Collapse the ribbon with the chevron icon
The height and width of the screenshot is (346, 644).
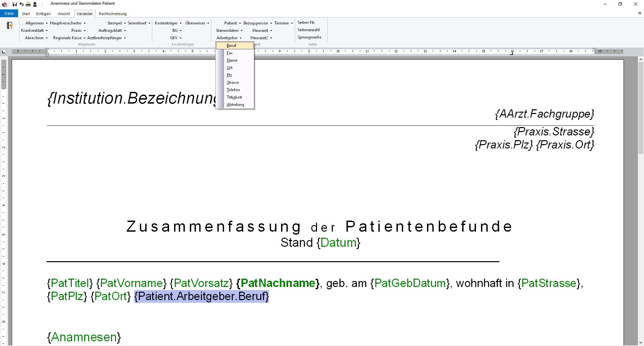[640, 13]
